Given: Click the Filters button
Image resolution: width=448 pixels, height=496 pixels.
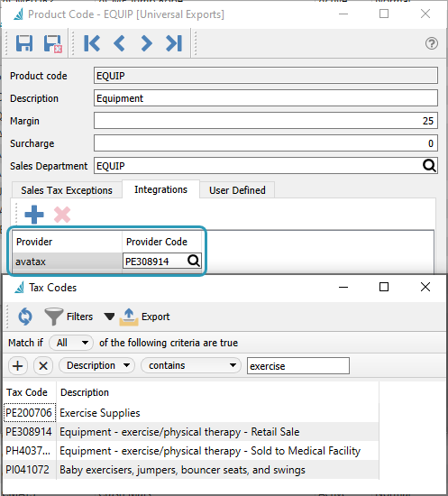Looking at the screenshot, I should [69, 317].
